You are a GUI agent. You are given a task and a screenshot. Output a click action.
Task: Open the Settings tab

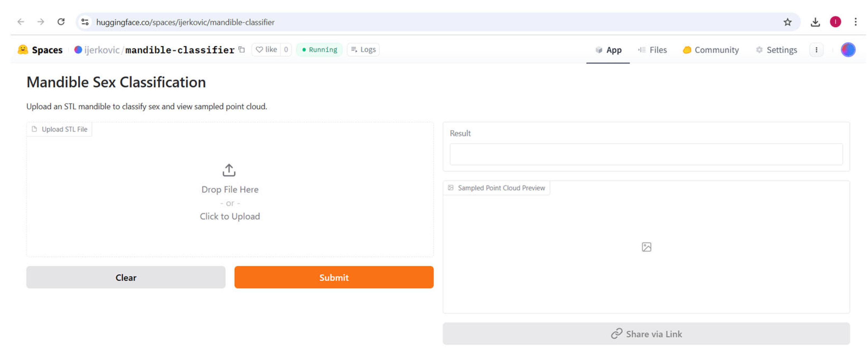(x=776, y=50)
